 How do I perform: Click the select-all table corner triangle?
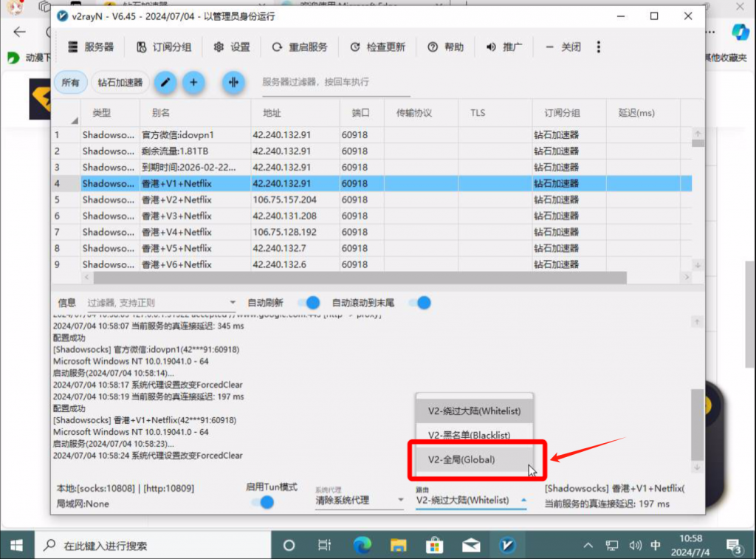point(75,120)
